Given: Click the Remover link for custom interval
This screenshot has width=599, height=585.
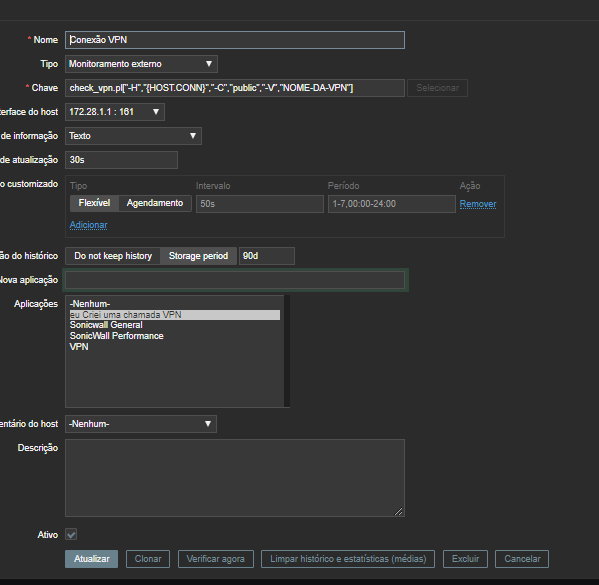Looking at the screenshot, I should click(x=478, y=204).
